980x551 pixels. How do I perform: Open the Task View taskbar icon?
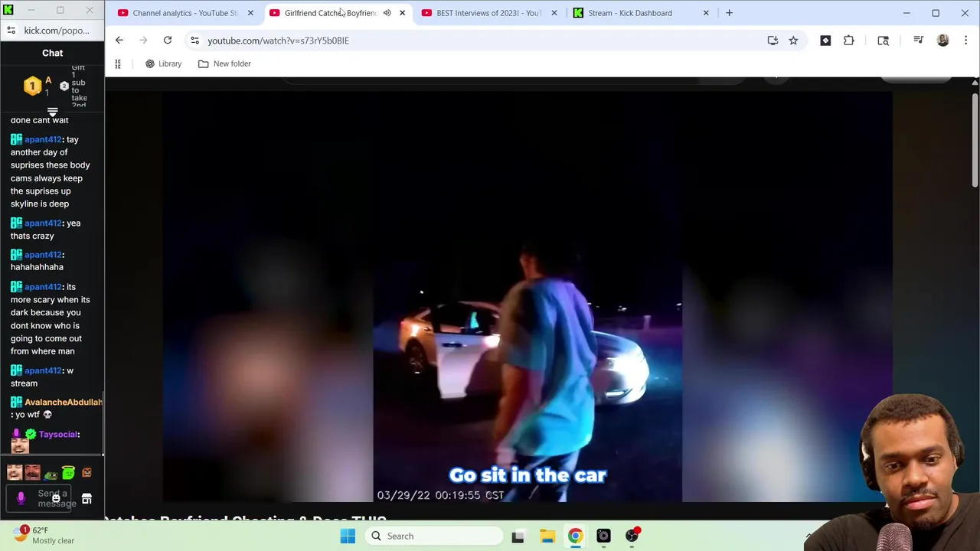(518, 536)
